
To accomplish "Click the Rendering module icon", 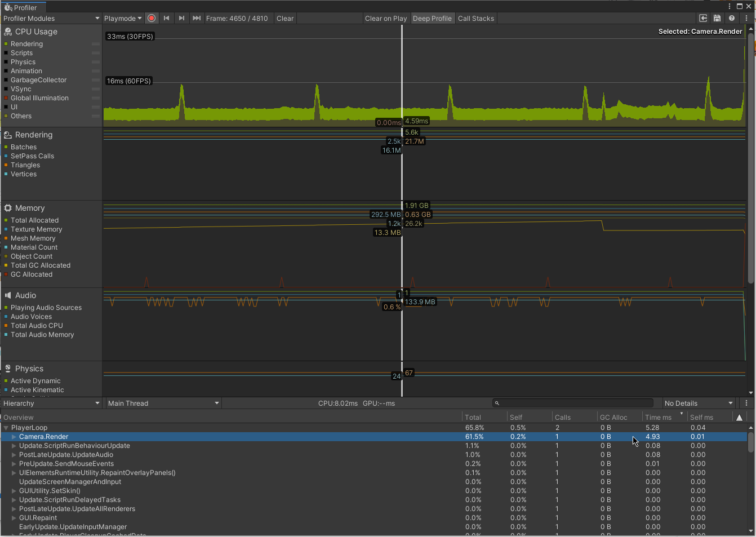I will point(8,135).
